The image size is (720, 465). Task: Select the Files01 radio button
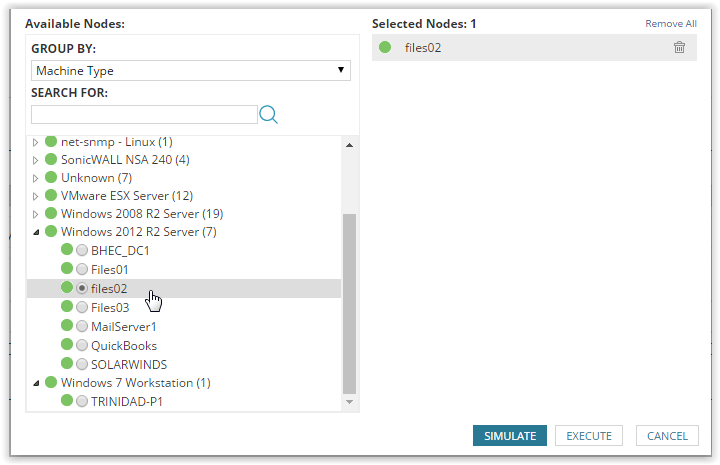click(82, 269)
